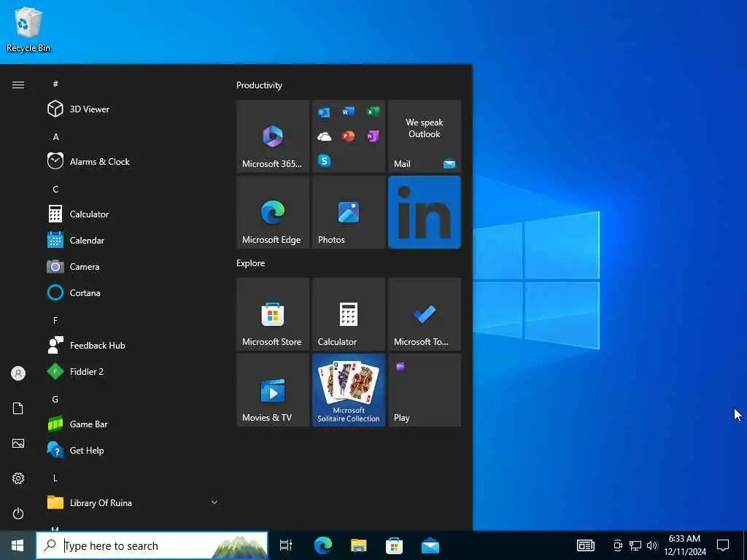Open Outlook in the Office tile folder
The width and height of the screenshot is (747, 560).
(324, 112)
